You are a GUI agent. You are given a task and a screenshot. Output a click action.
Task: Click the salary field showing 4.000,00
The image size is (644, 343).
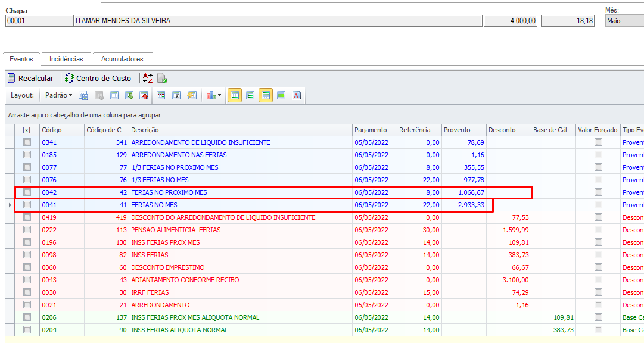[x=511, y=21]
